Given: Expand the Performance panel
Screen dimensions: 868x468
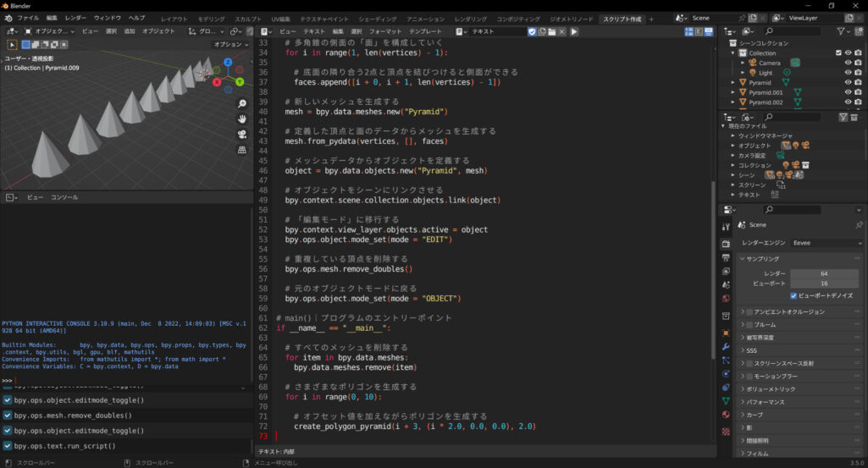Looking at the screenshot, I should (x=800, y=402).
